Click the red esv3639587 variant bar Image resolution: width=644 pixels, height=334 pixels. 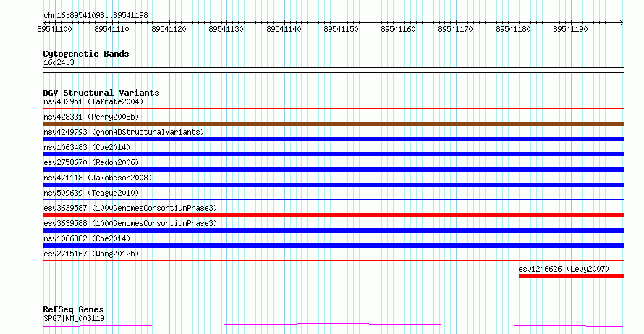[333, 215]
